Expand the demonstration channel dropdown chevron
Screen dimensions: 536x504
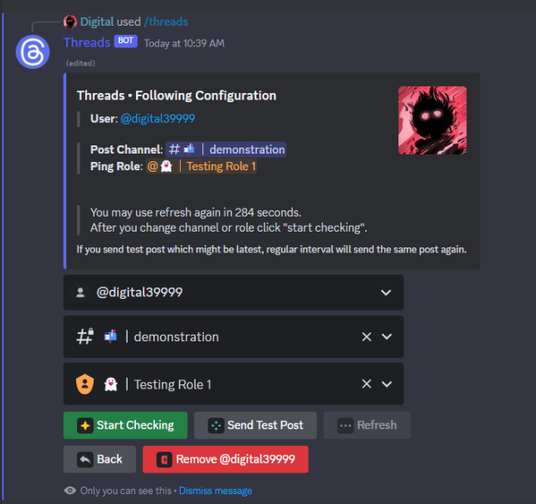[387, 337]
